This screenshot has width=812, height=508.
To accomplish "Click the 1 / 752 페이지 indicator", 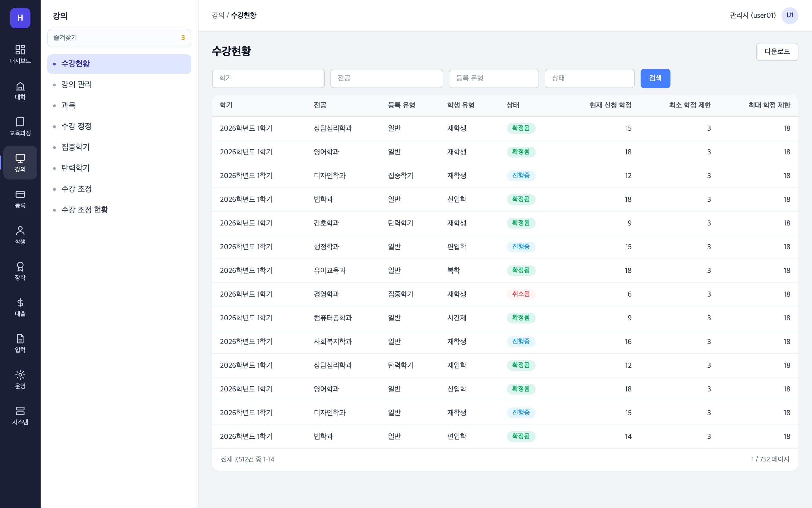I will (x=770, y=459).
